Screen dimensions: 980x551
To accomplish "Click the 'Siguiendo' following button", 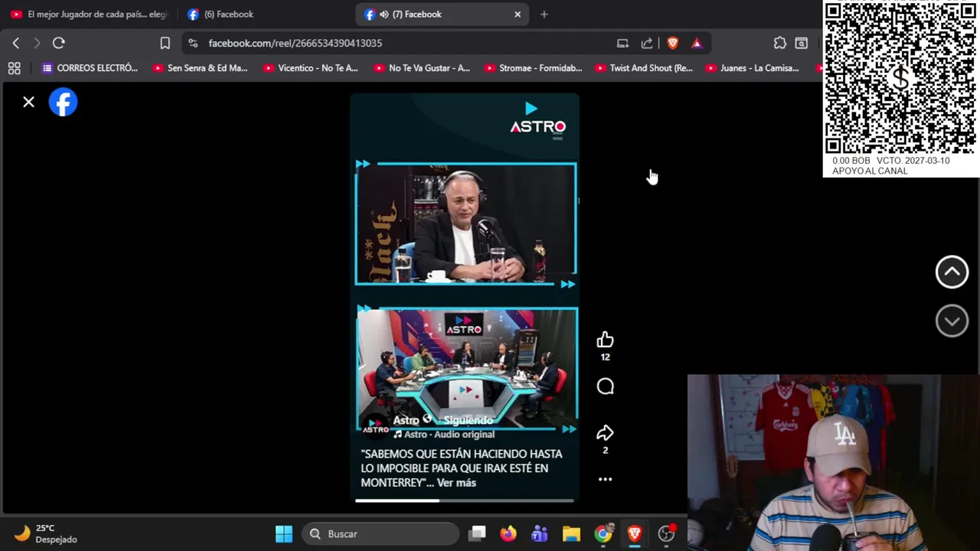I will (468, 420).
